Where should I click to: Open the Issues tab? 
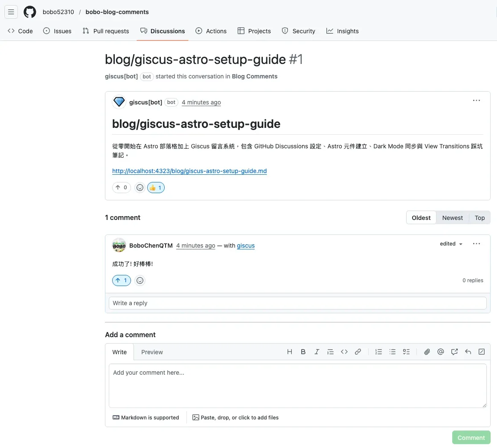point(57,31)
